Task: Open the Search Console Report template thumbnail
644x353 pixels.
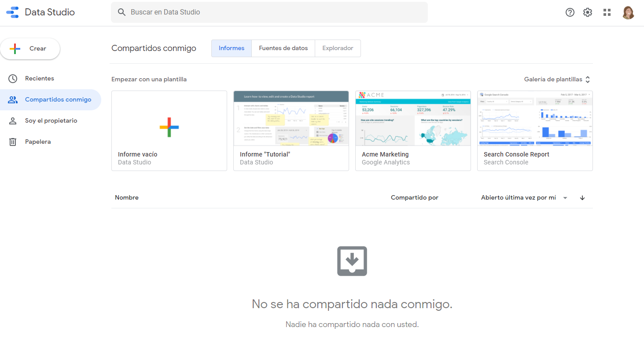Action: (x=535, y=118)
